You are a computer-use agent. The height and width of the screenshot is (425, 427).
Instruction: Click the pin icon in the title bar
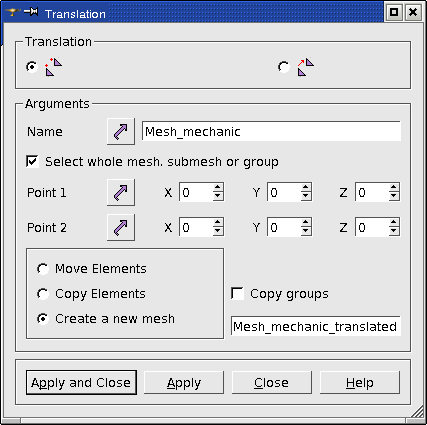click(x=31, y=12)
